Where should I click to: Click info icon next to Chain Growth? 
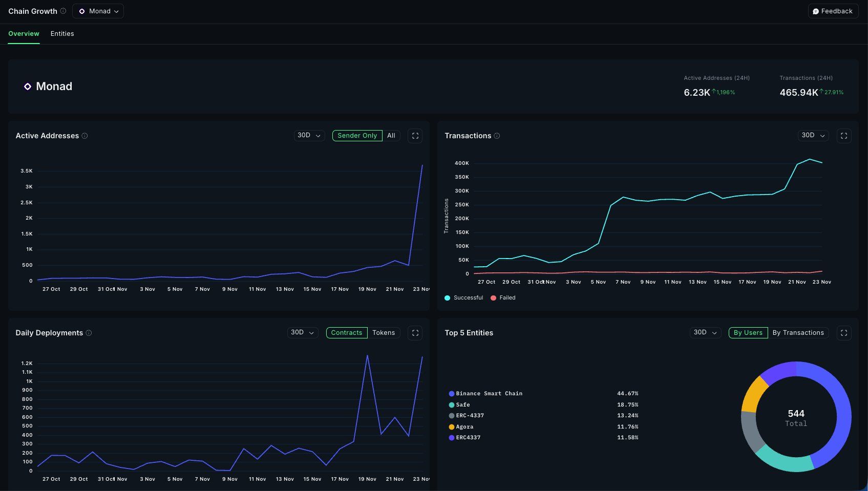[63, 11]
